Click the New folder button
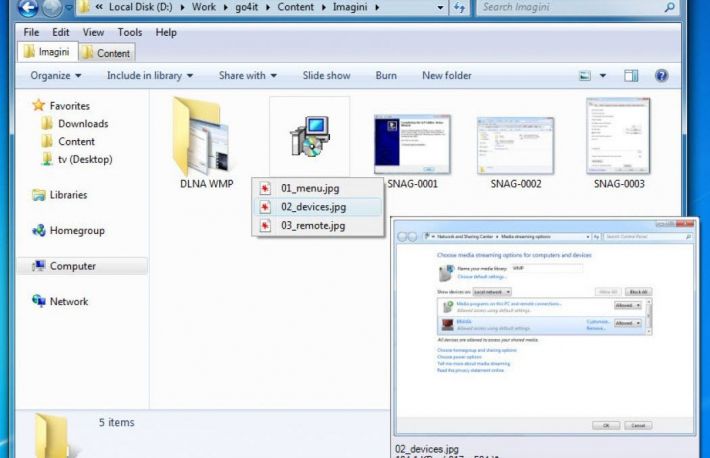The image size is (710, 458). 446,76
